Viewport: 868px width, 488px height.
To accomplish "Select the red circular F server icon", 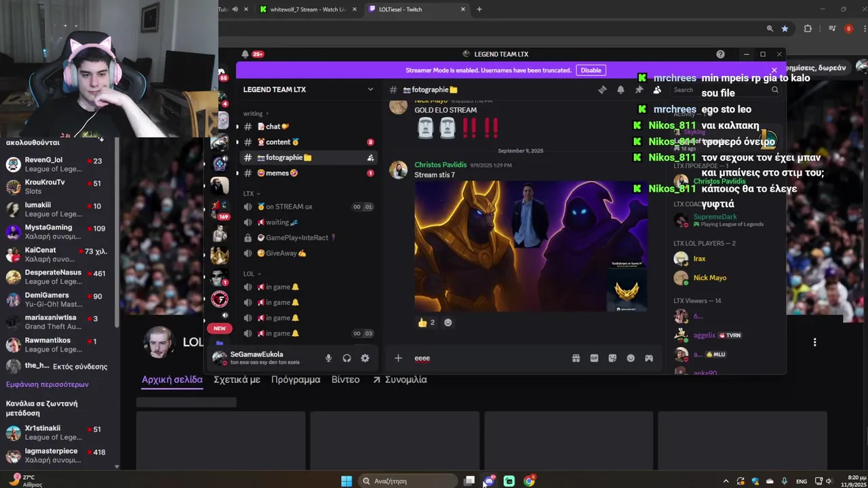I will click(x=220, y=299).
